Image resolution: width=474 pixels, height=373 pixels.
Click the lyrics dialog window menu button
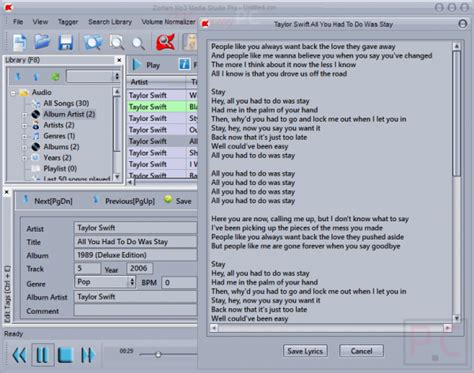462,24
